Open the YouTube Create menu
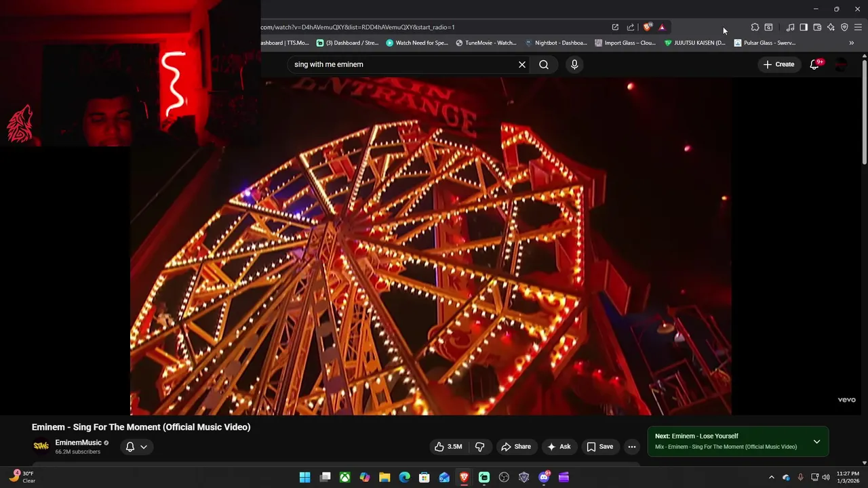The width and height of the screenshot is (868, 488). coord(778,64)
